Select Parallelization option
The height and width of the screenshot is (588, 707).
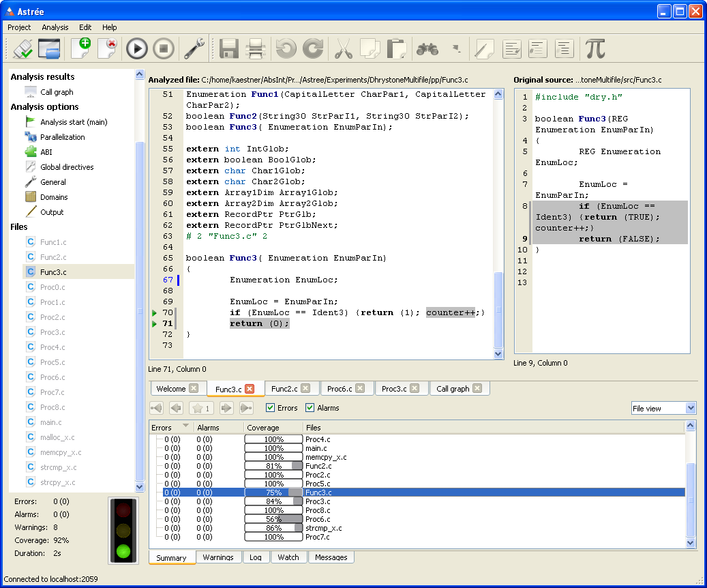click(x=63, y=136)
